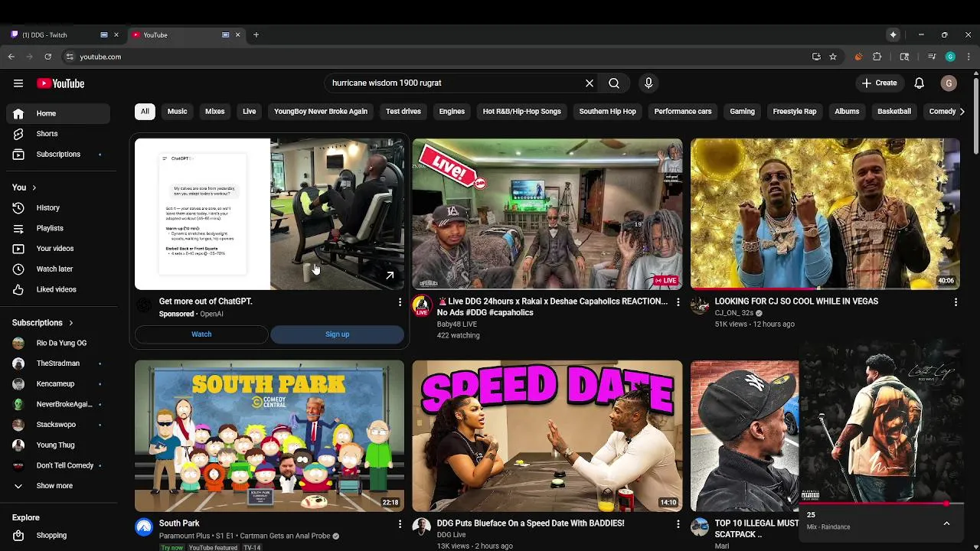Open the notifications bell
Viewport: 980px width, 551px height.
(x=920, y=83)
